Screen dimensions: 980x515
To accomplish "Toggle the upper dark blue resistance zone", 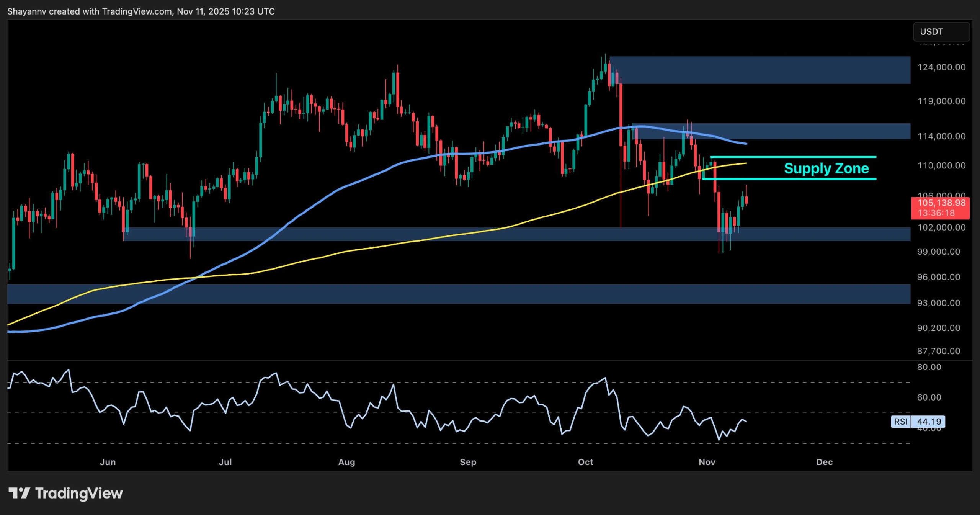I will [766, 69].
